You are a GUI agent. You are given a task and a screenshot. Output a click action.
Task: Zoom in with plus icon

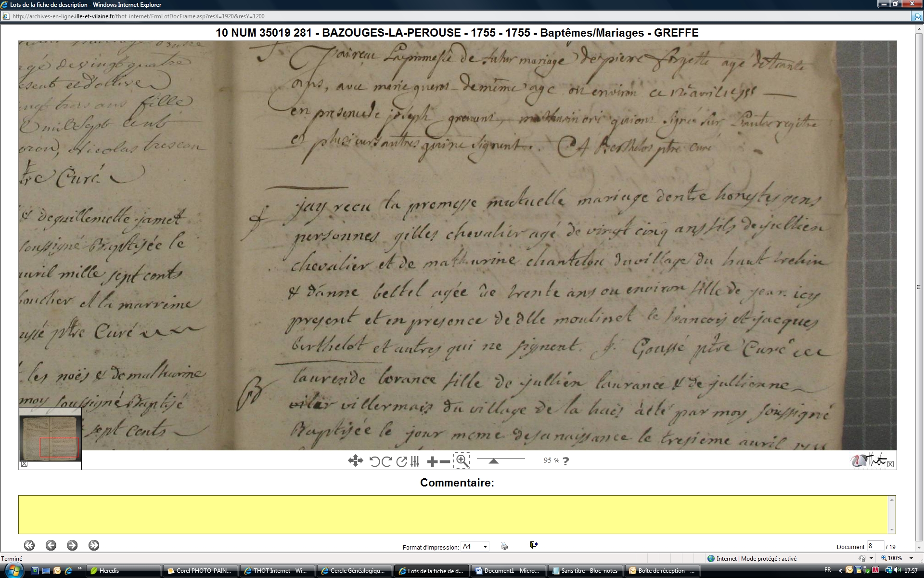tap(432, 462)
